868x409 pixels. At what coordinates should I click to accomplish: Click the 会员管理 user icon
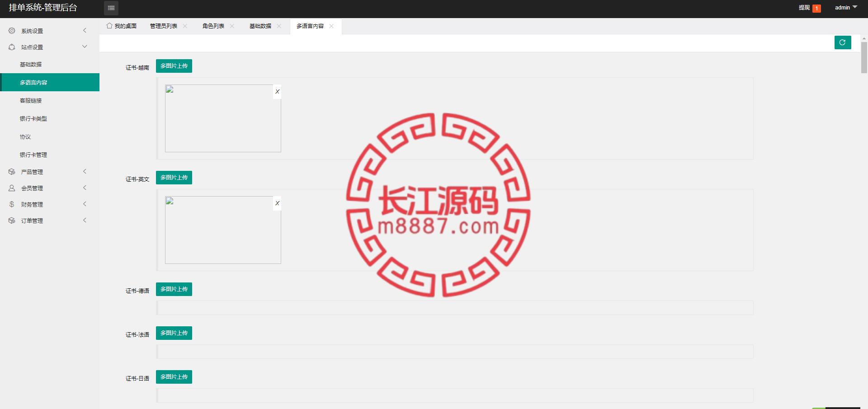click(x=12, y=188)
